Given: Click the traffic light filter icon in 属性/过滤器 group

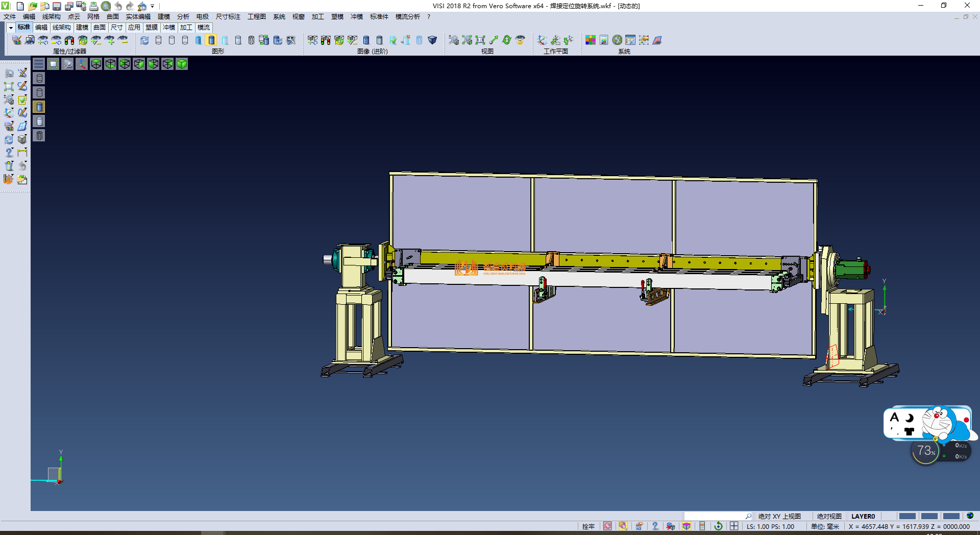Looking at the screenshot, I should click(x=69, y=40).
